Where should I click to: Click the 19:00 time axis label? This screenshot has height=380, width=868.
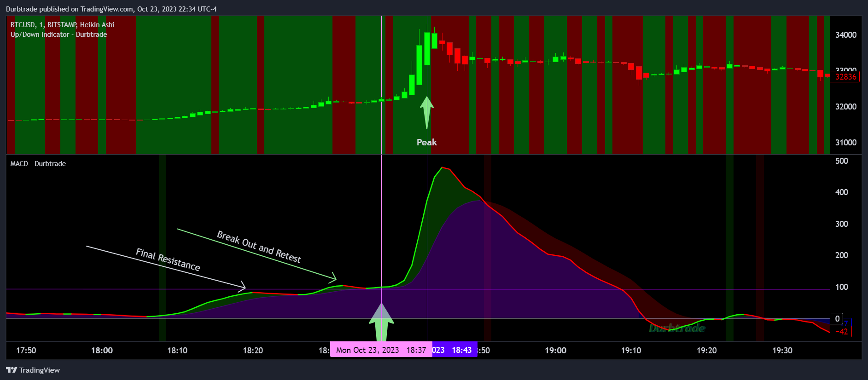(x=556, y=351)
